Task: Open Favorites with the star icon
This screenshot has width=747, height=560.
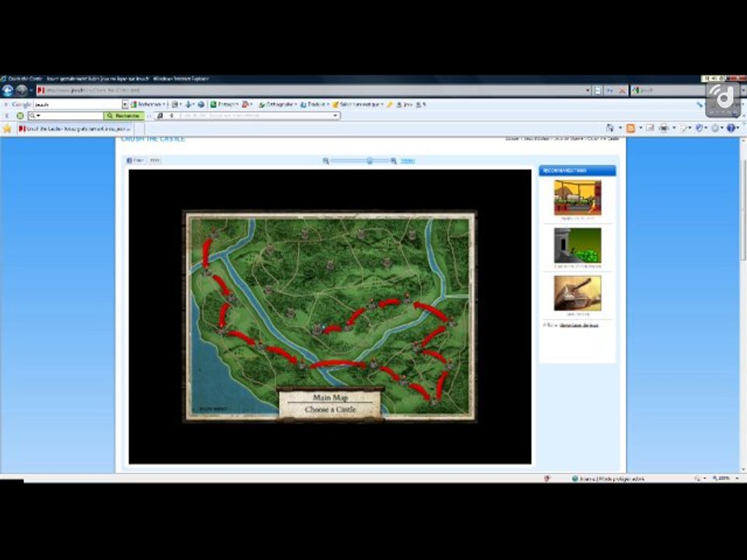Action: [7, 128]
